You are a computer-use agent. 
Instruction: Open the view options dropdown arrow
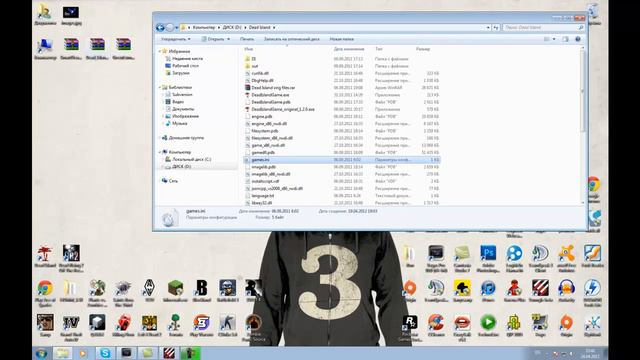554,39
